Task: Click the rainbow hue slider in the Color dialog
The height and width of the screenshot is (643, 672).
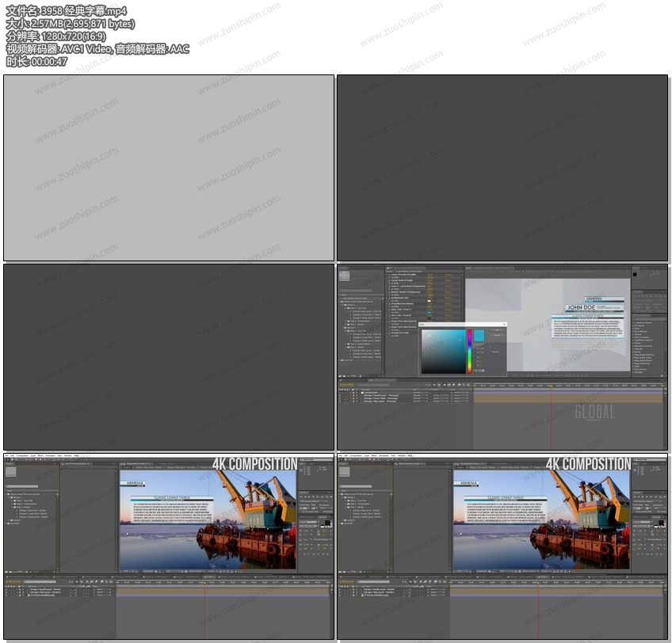Action: click(469, 352)
